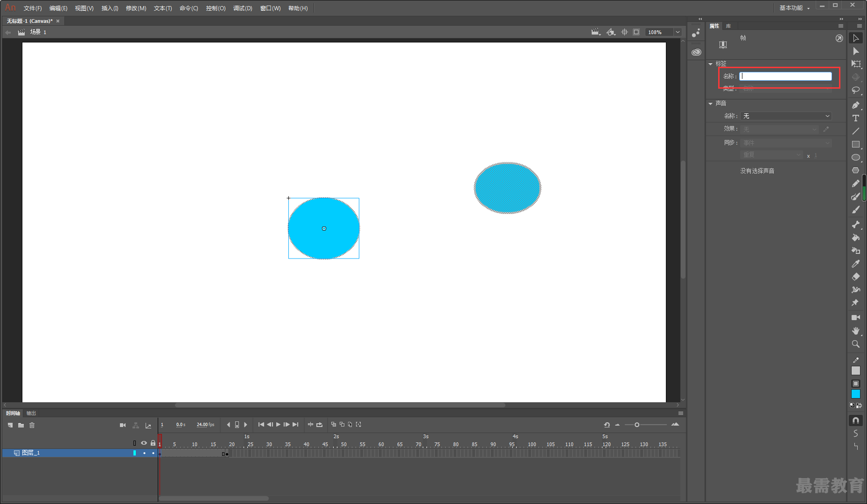
Task: Open the 文件(F) menu
Action: click(x=33, y=8)
